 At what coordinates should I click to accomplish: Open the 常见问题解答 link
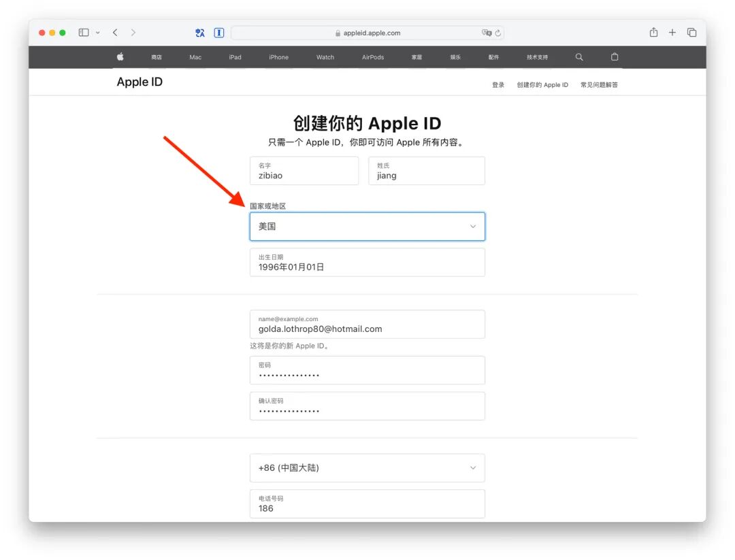pos(599,85)
